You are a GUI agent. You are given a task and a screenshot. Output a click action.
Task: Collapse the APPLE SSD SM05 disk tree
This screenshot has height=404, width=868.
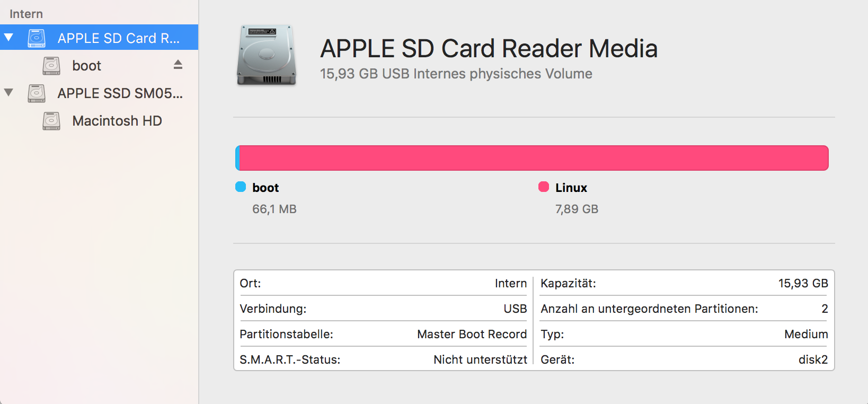click(8, 93)
